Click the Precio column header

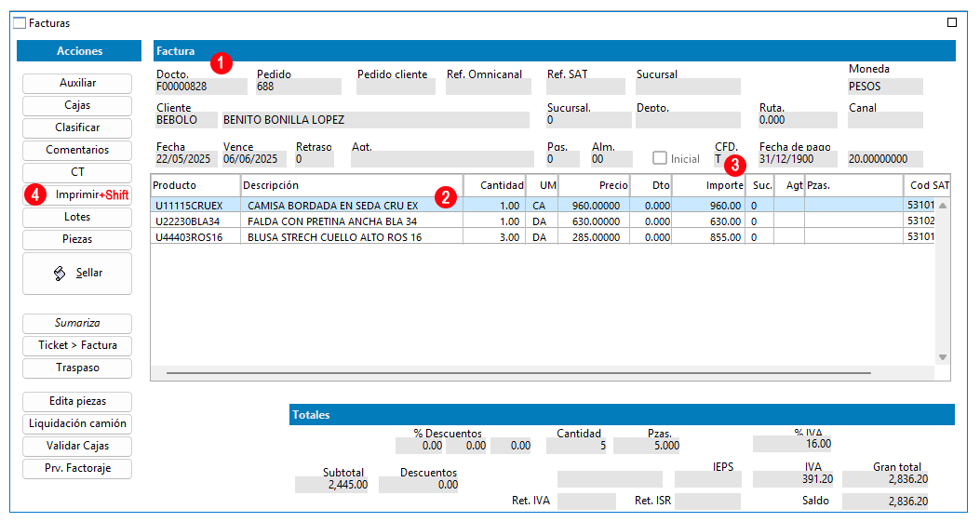coord(594,186)
